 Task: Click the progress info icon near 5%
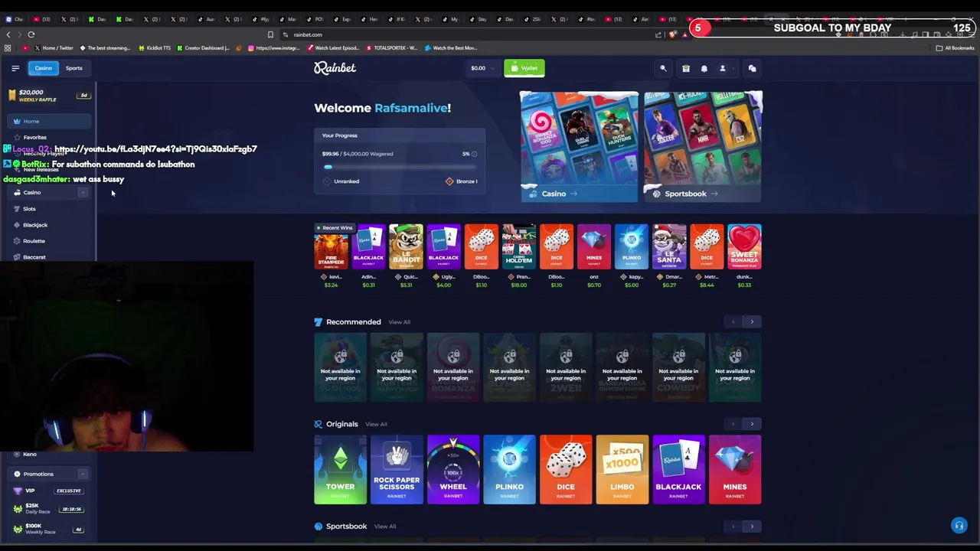pos(474,154)
